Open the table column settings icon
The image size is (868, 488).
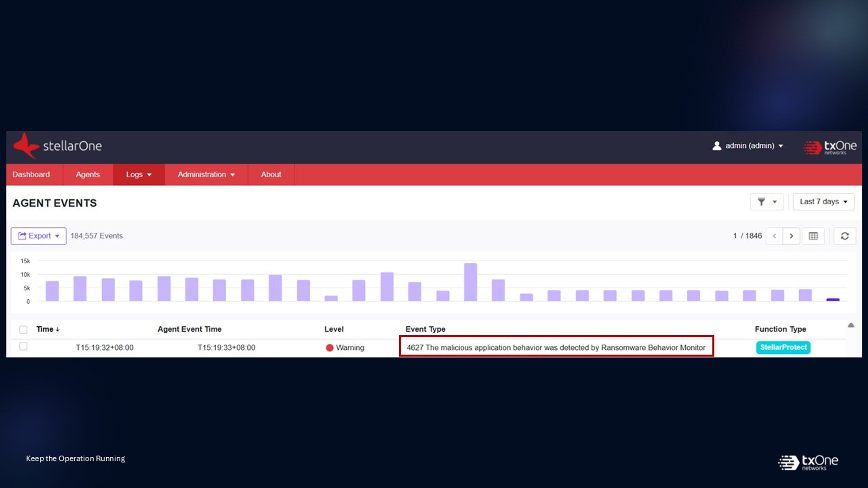tap(813, 236)
